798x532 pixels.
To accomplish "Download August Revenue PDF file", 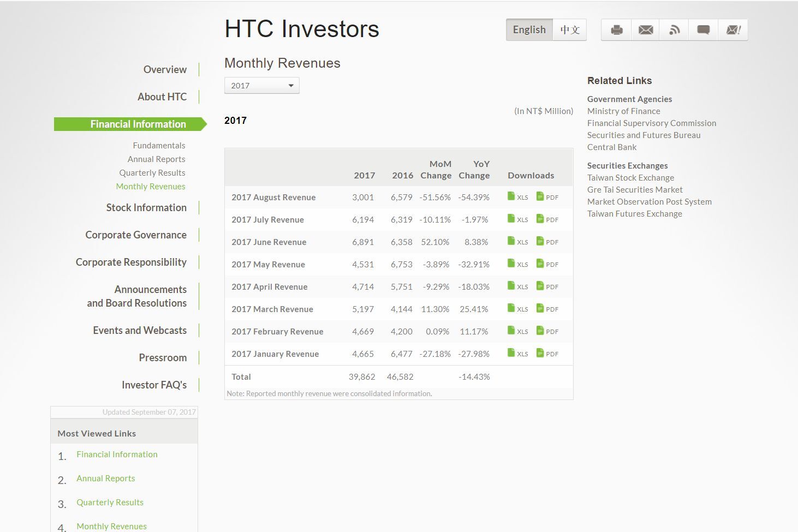I will [547, 196].
